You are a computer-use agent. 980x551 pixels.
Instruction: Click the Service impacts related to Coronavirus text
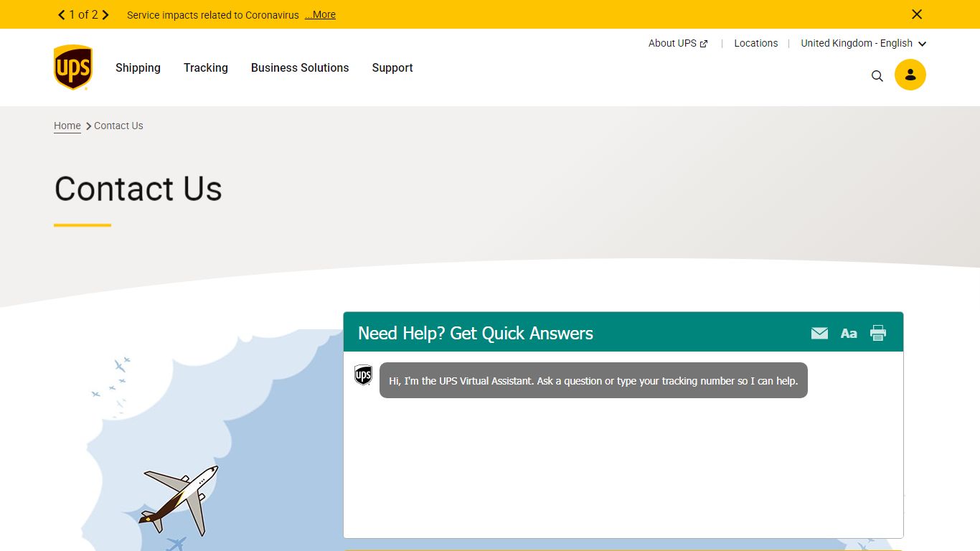[x=213, y=14]
